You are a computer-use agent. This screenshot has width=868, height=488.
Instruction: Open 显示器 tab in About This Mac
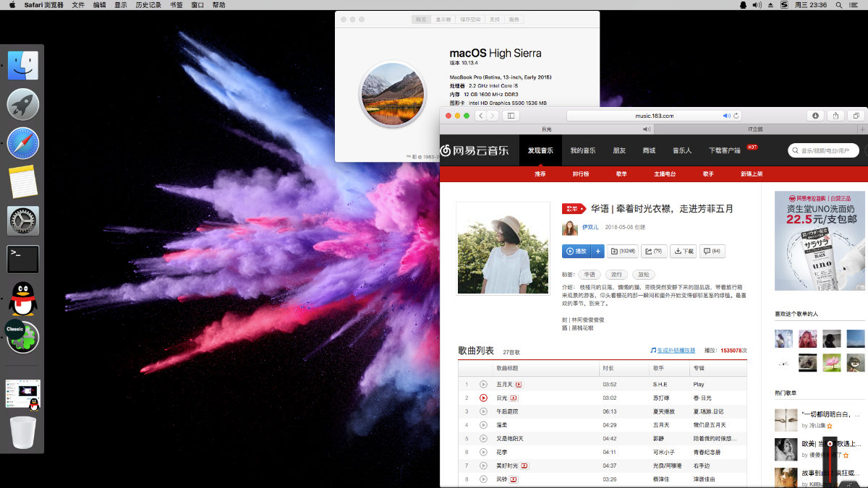443,20
